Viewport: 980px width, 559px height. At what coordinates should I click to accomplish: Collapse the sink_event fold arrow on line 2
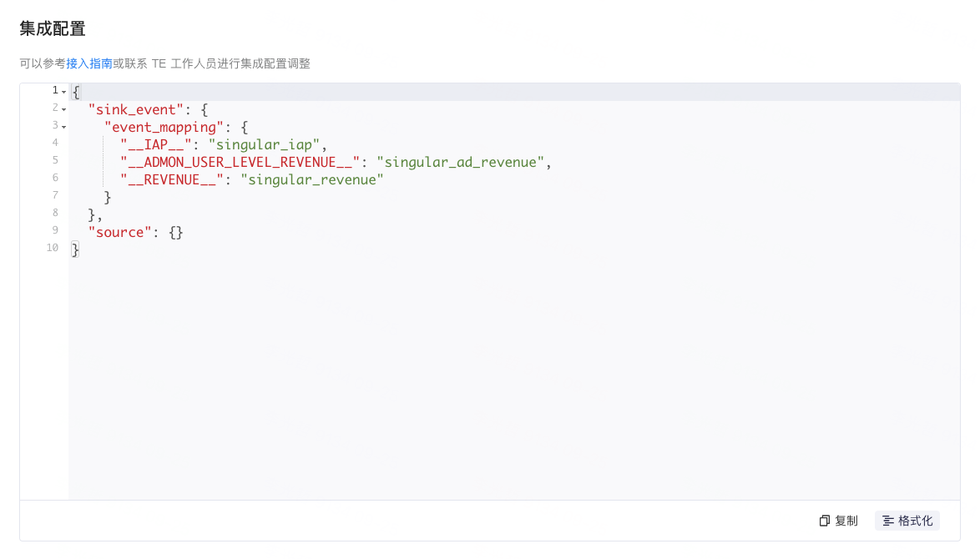click(63, 110)
